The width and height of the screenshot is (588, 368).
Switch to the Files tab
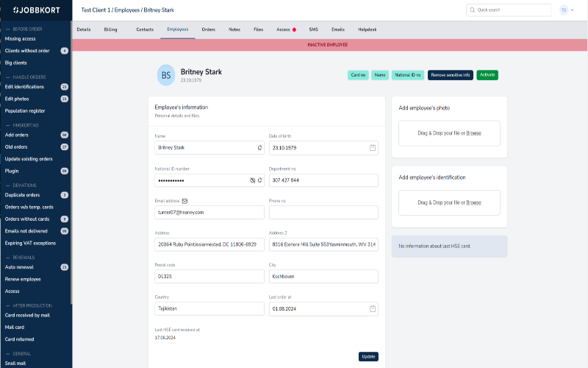pyautogui.click(x=259, y=29)
